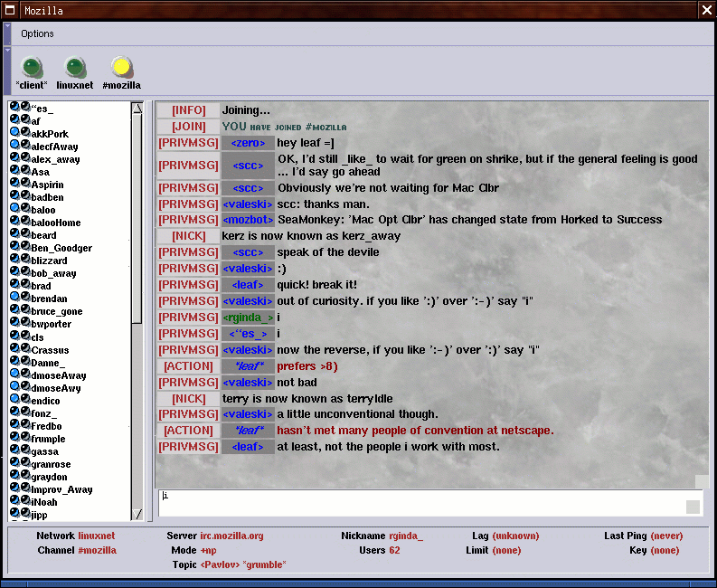Select user Fredbo in the list

point(46,426)
